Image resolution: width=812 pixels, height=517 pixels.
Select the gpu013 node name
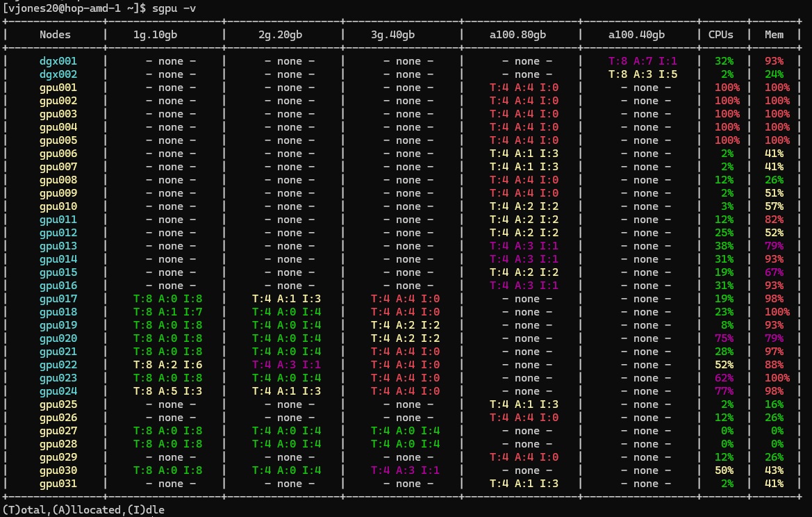(58, 246)
